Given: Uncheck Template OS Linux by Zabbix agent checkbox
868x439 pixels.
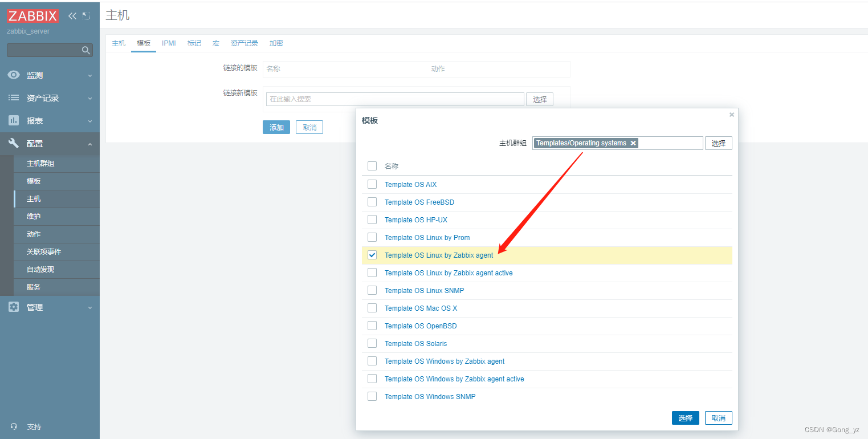Looking at the screenshot, I should pos(372,255).
